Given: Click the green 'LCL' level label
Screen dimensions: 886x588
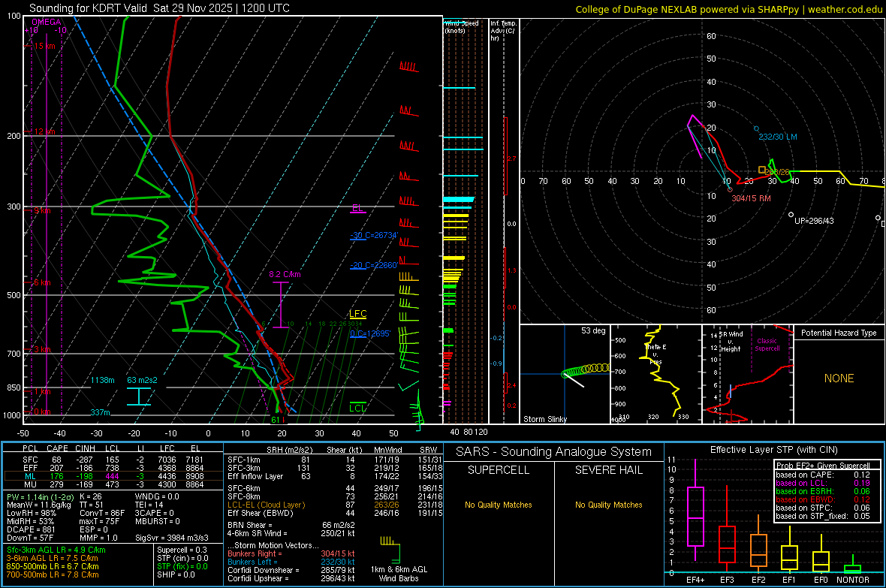Looking at the screenshot, I should [357, 408].
